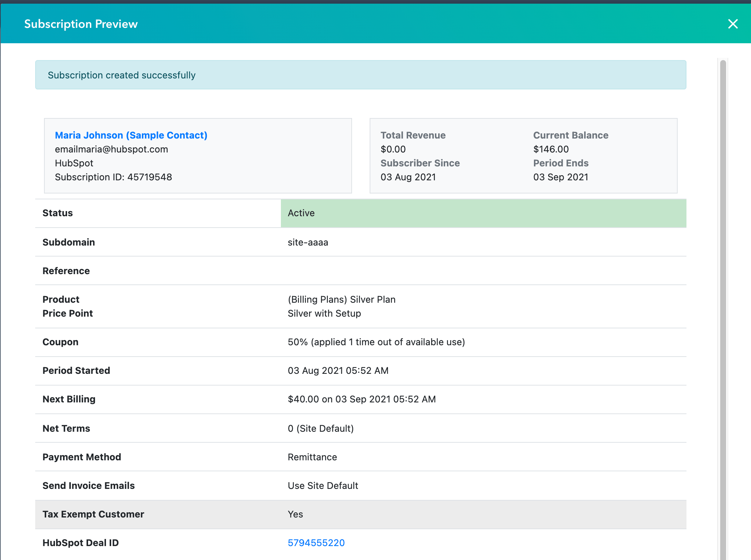Click the Current Balance $146.00 value
The width and height of the screenshot is (751, 560).
(551, 150)
